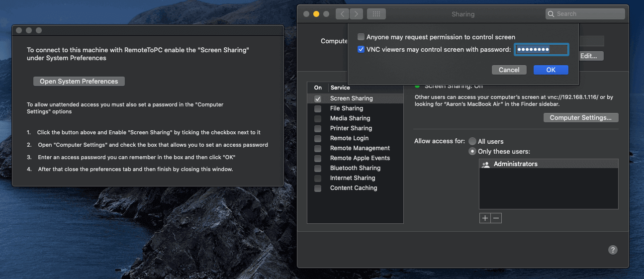Open the help question mark button
The width and height of the screenshot is (644, 279).
(613, 250)
